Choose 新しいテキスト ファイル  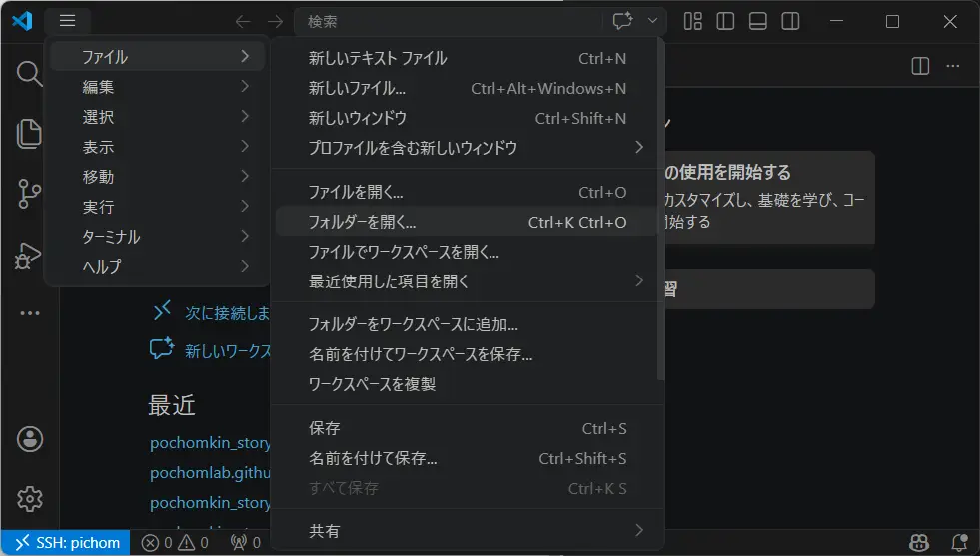click(467, 58)
